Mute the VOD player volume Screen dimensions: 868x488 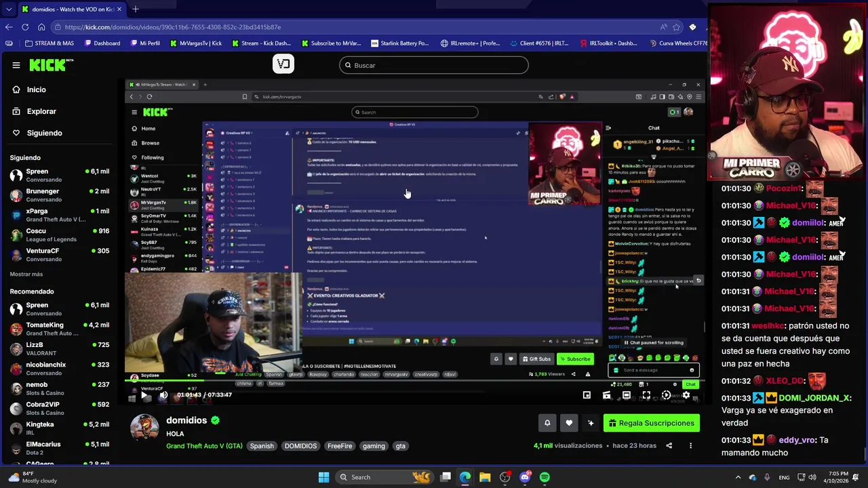pyautogui.click(x=163, y=395)
